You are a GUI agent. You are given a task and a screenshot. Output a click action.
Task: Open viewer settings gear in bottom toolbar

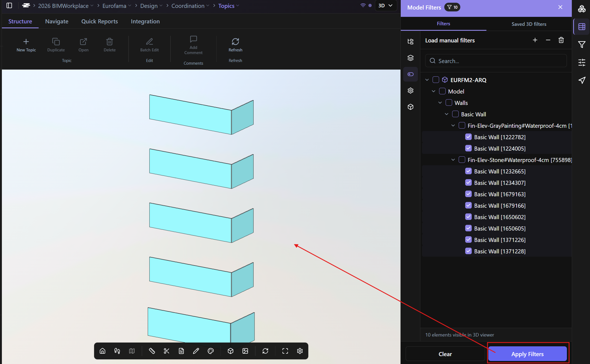300,351
